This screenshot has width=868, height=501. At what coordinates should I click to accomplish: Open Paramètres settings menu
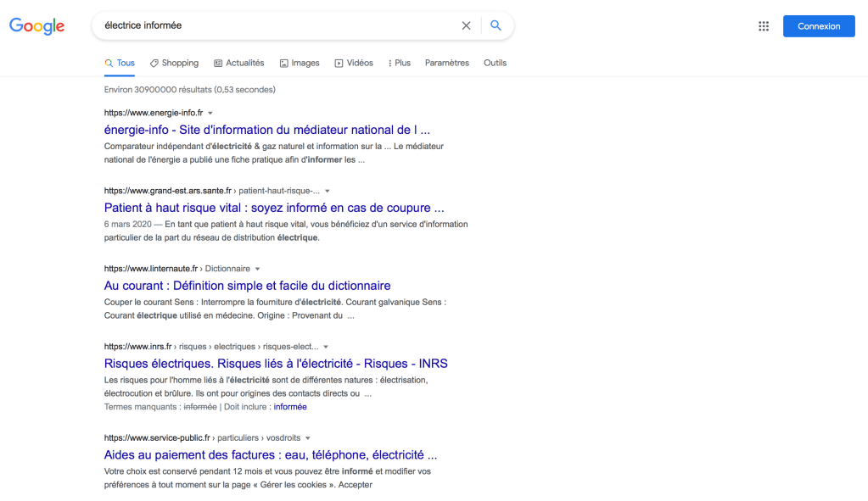click(x=446, y=63)
